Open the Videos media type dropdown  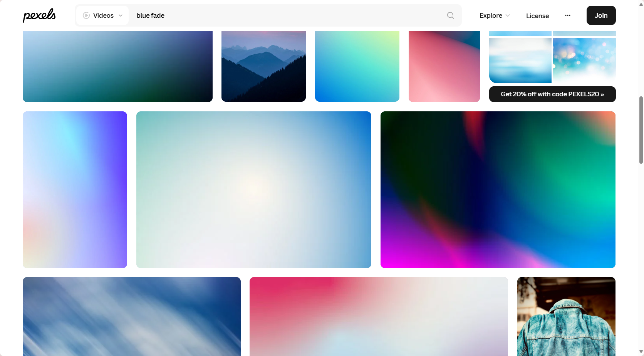[x=102, y=15]
